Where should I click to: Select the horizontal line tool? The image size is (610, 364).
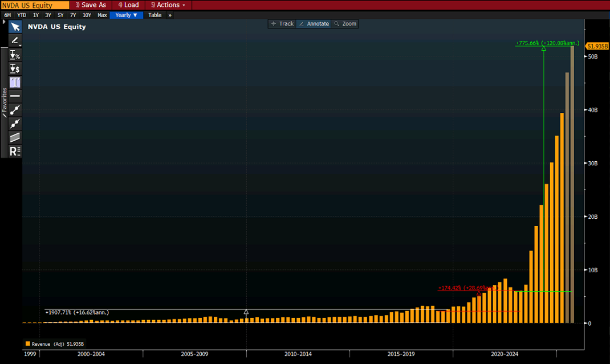pos(15,96)
